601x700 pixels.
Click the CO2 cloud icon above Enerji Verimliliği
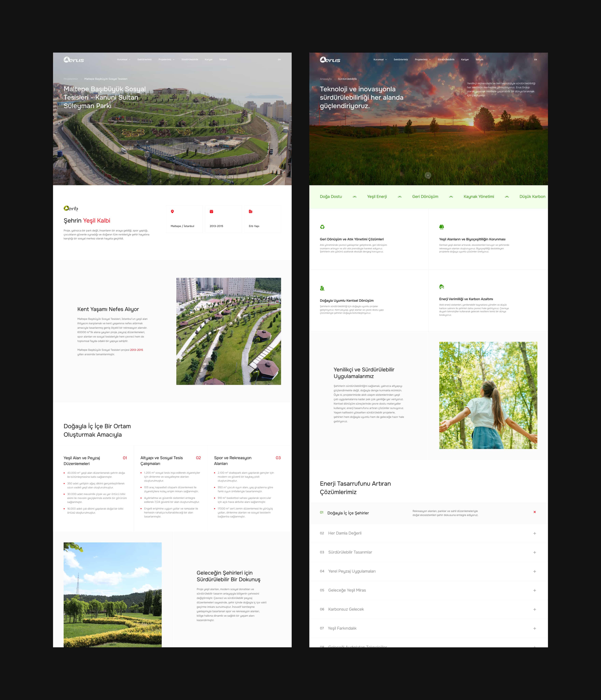click(x=441, y=287)
